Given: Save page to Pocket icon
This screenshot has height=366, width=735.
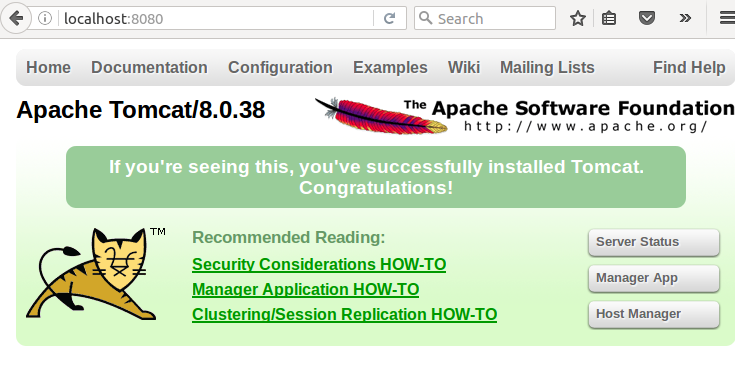Looking at the screenshot, I should [647, 18].
